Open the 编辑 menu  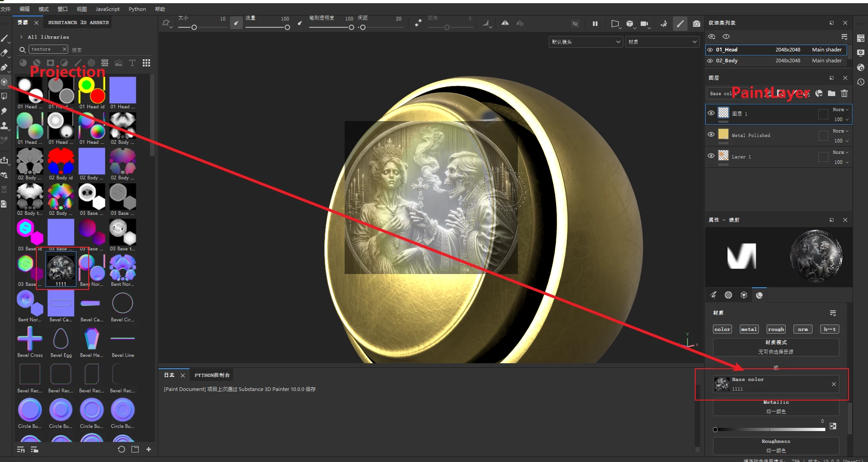tap(25, 9)
